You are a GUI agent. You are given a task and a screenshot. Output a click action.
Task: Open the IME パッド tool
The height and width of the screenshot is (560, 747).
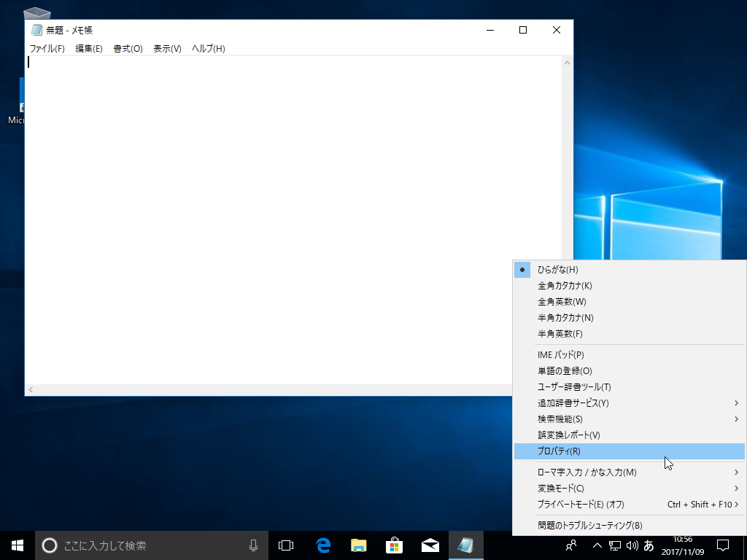coord(562,354)
